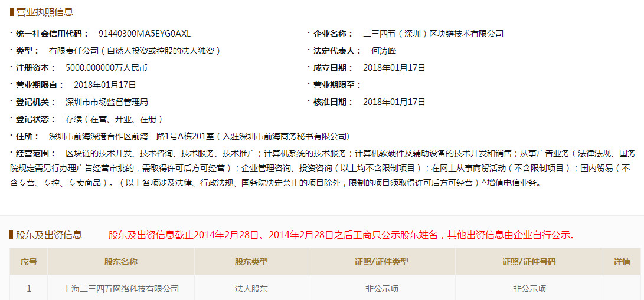
Task: Click row number 1 cell
Action: pyautogui.click(x=29, y=289)
